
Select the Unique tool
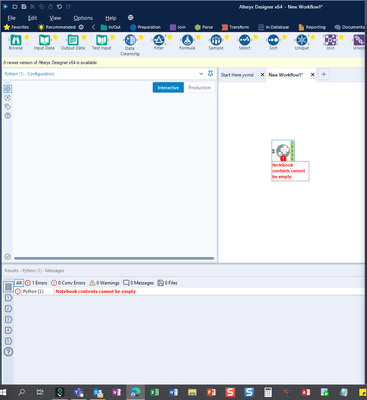coord(302,40)
